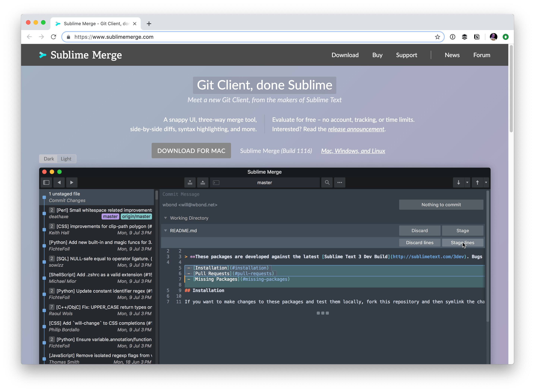This screenshot has width=535, height=392.
Task: Go to the Forum nav item
Action: pyautogui.click(x=482, y=55)
